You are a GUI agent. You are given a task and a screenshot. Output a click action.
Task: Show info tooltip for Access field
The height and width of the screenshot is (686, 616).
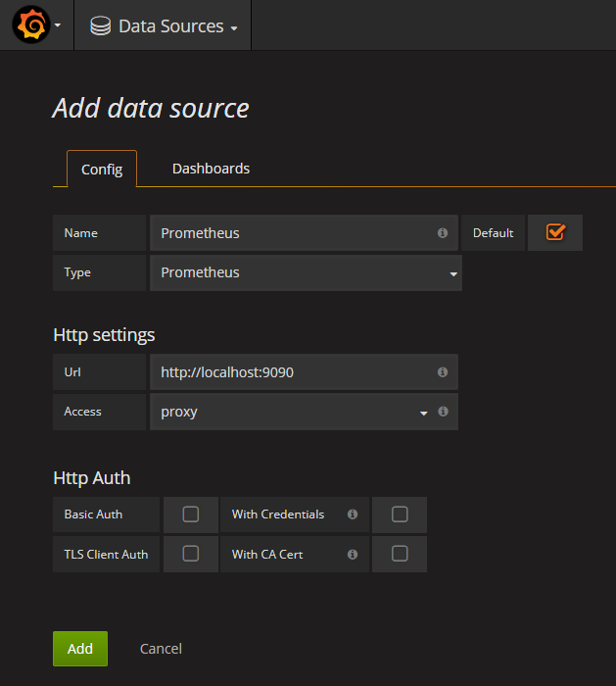[x=443, y=412]
